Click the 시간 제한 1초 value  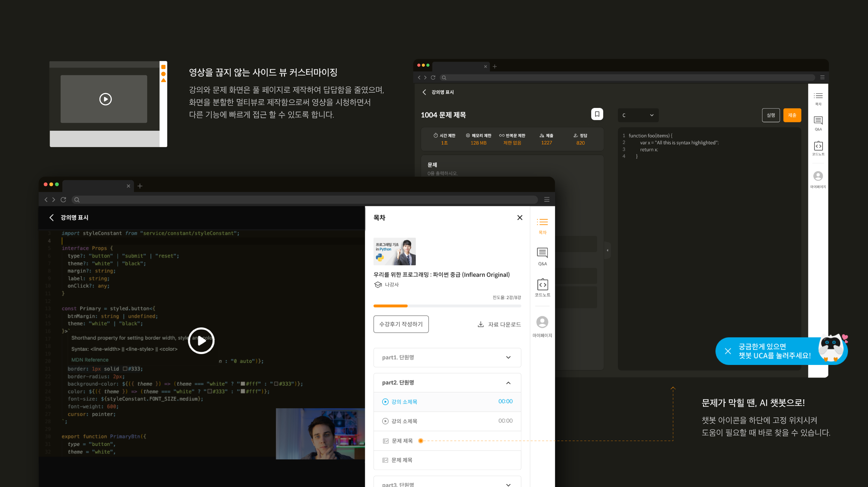pyautogui.click(x=444, y=143)
